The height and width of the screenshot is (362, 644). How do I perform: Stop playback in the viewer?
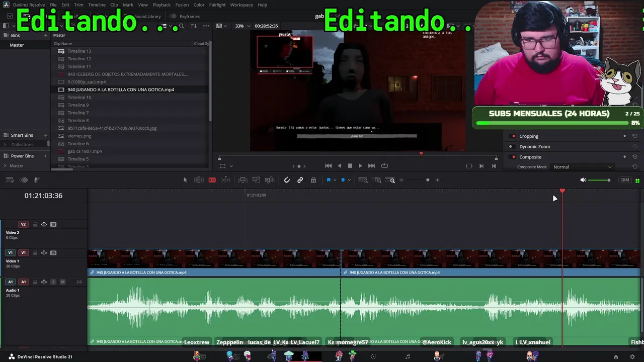(350, 166)
